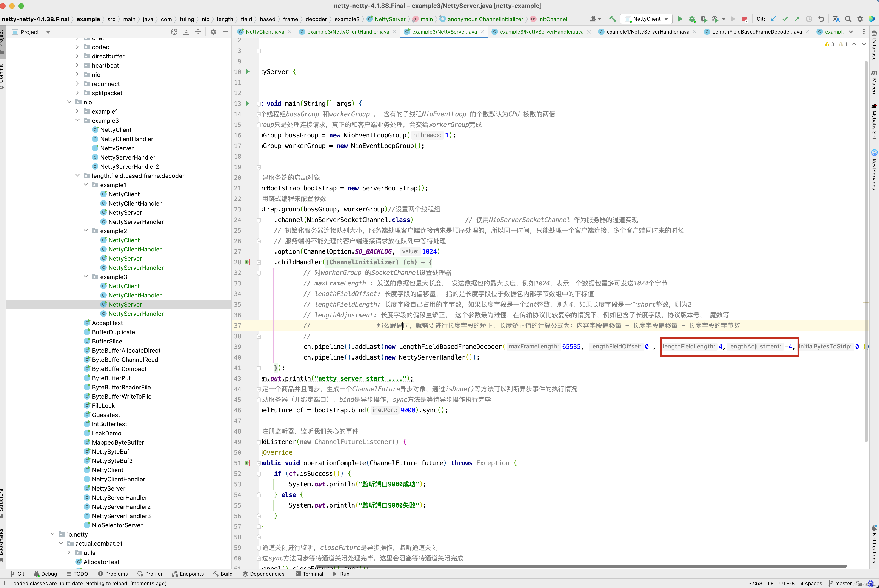Viewport: 879px width, 588px height.
Task: Collapse the length.field.based.frame.decoder folder
Action: tap(78, 175)
